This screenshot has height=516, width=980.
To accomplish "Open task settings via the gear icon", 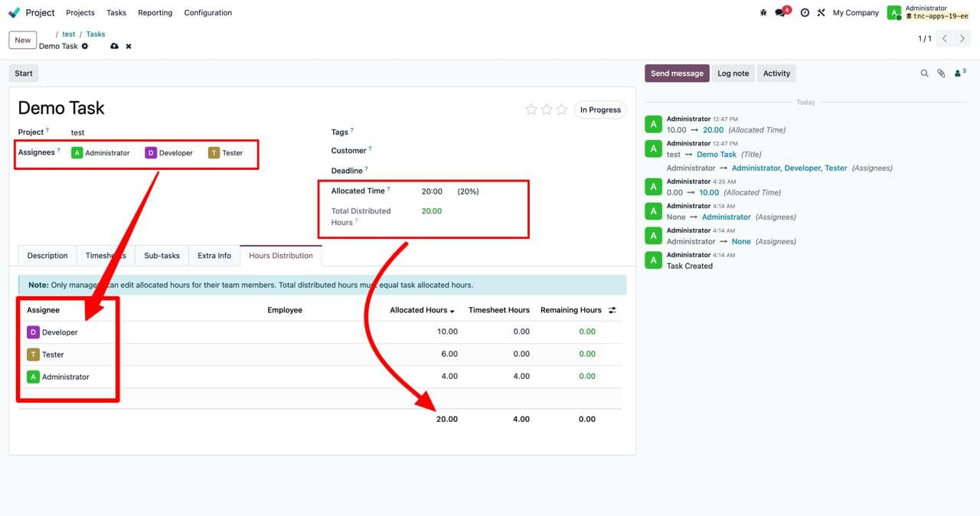I will pos(84,46).
